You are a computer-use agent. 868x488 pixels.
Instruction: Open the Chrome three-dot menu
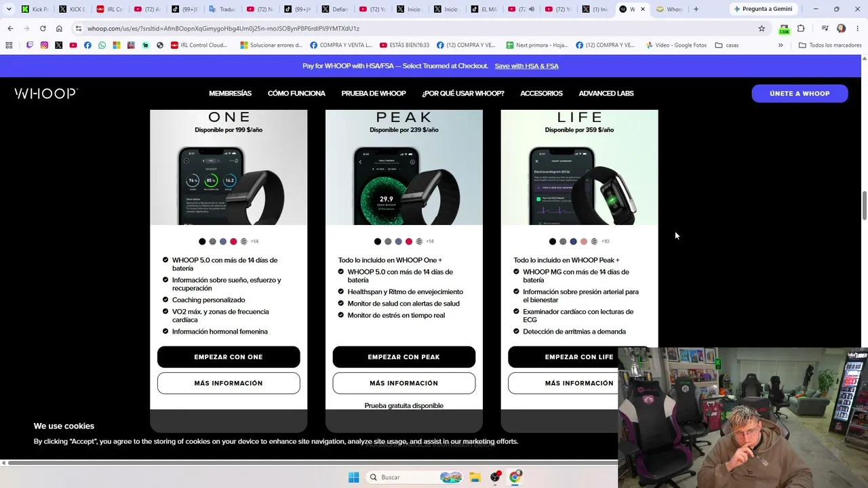856,28
